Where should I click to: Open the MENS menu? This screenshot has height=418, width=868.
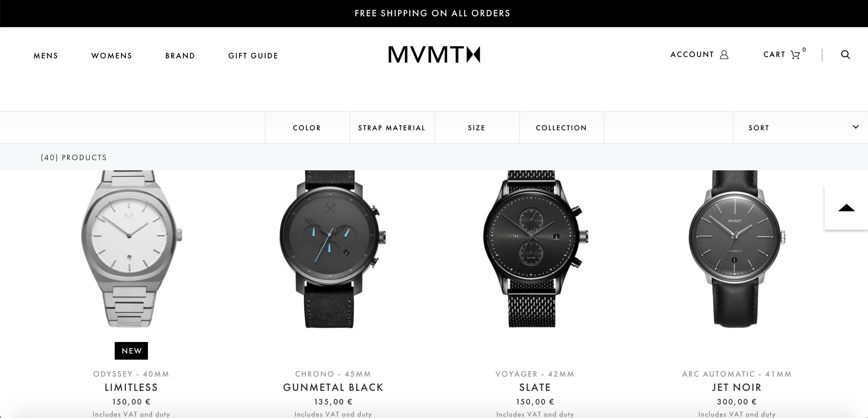(x=46, y=56)
